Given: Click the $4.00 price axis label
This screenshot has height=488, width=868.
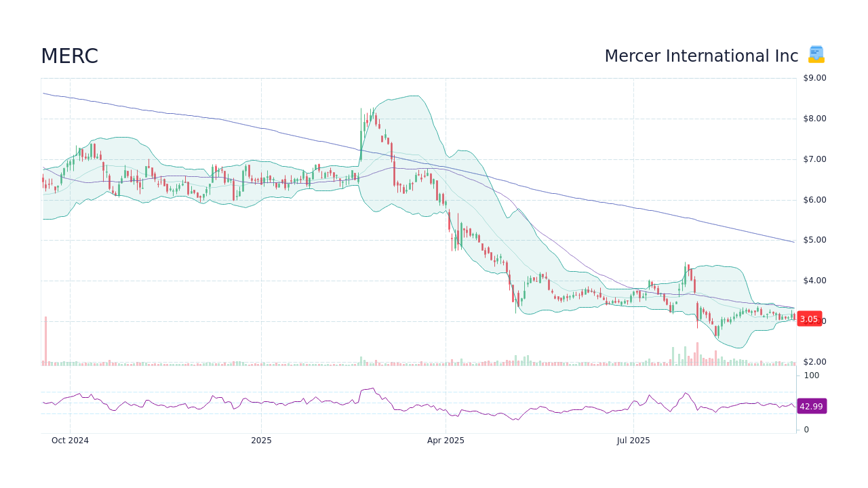Looking at the screenshot, I should point(814,281).
